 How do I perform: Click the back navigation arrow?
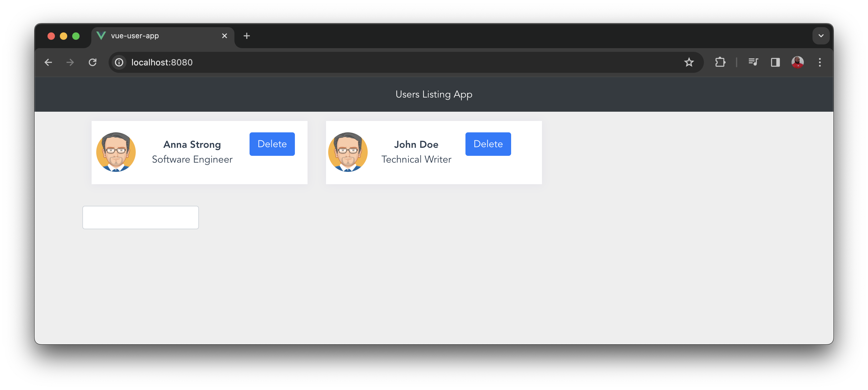[x=48, y=62]
